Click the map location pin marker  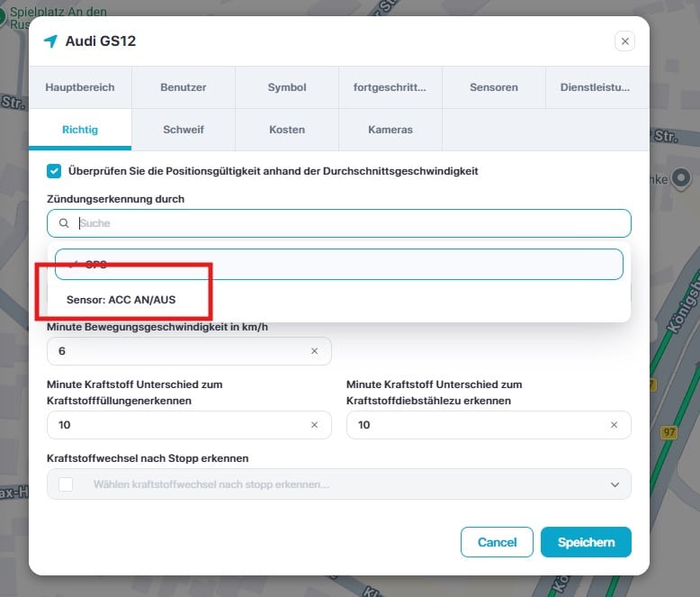pyautogui.click(x=681, y=177)
